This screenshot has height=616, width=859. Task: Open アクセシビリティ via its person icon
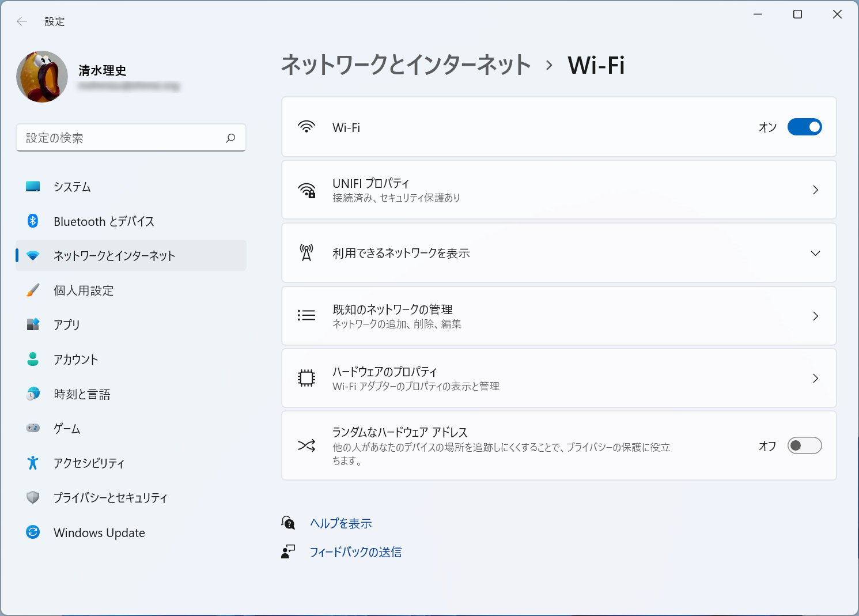(x=33, y=463)
